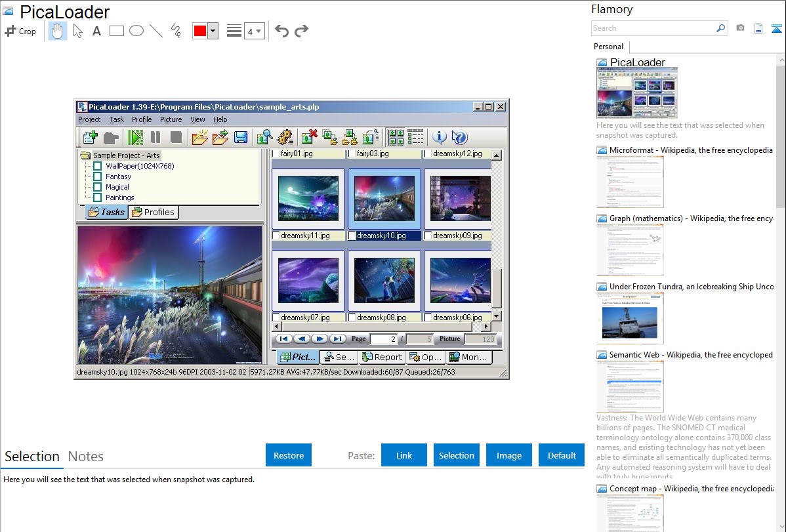
Task: Switch to the Profiles tab in PicaLoader
Action: tap(154, 212)
